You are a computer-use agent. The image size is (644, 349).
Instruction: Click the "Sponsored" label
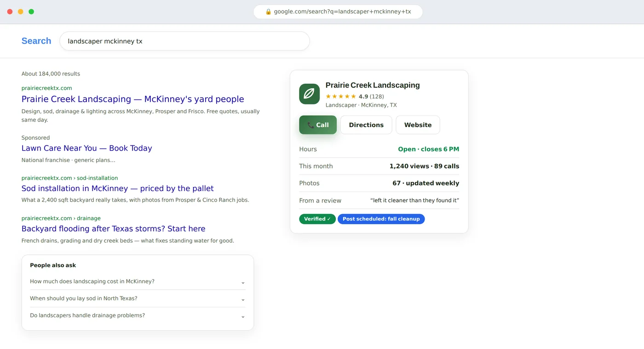click(35, 138)
